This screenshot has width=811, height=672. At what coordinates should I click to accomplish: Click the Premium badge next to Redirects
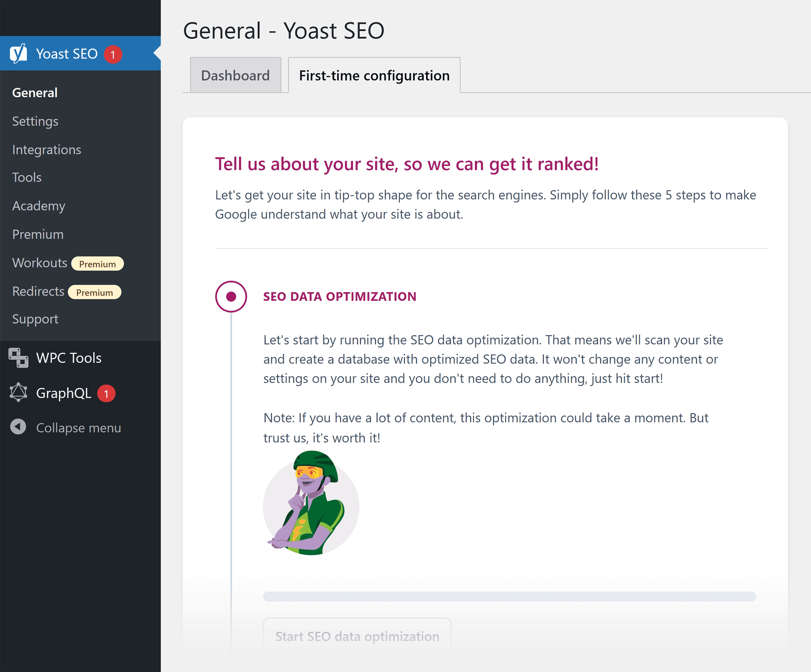click(x=95, y=292)
